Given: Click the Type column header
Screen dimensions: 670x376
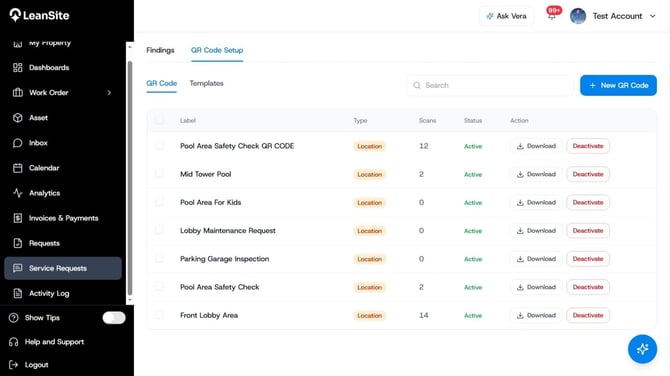Looking at the screenshot, I should pyautogui.click(x=360, y=120).
